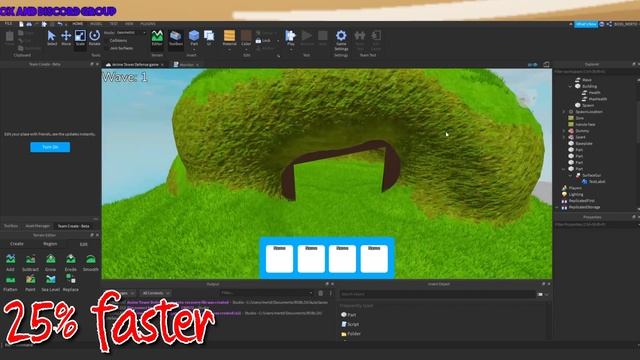Switch to the VIEW ribbon tab
This screenshot has width=640, height=360.
pos(129,24)
